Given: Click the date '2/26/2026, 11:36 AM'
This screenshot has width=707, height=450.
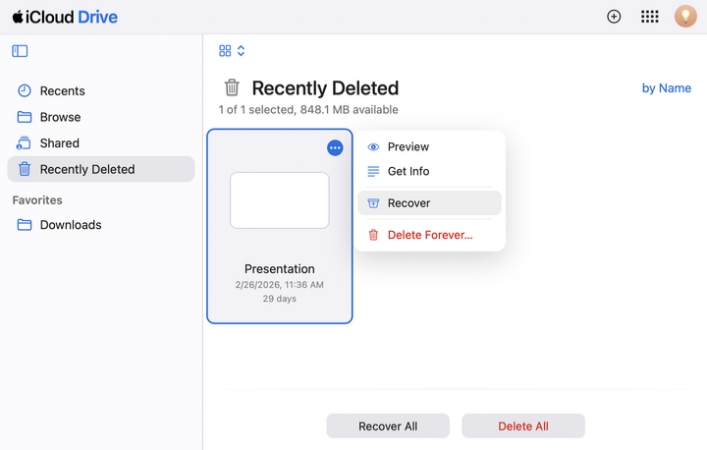Looking at the screenshot, I should coord(280,285).
